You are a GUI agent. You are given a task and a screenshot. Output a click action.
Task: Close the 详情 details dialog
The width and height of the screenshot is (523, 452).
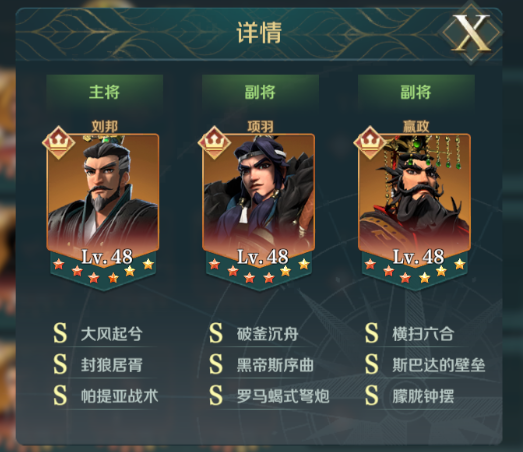point(471,33)
